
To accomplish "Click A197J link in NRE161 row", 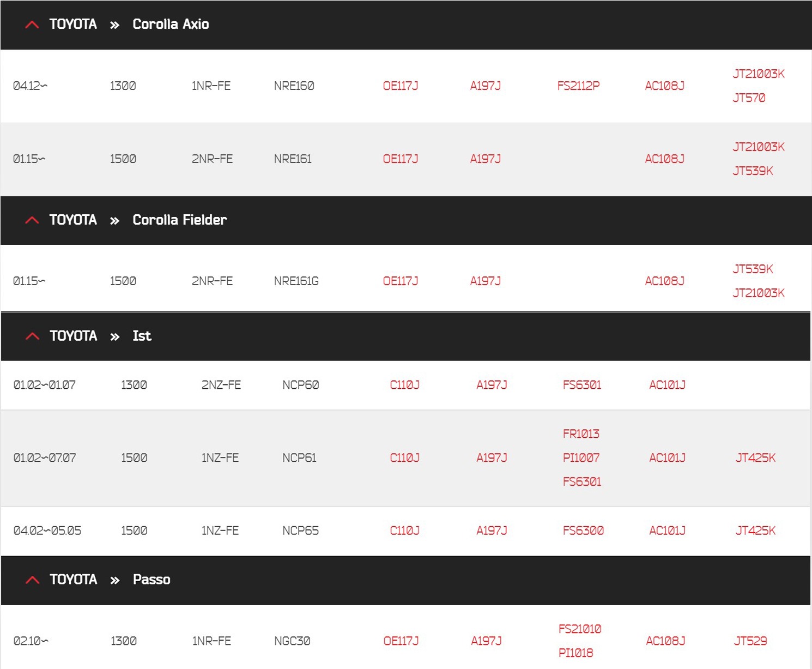I will tap(485, 159).
